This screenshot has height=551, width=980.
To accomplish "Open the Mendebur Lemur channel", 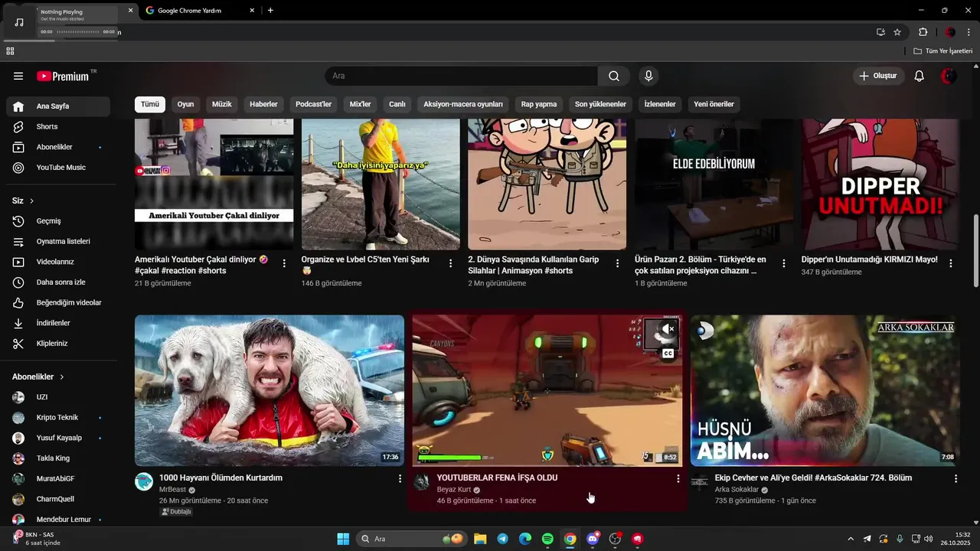I will (x=58, y=520).
